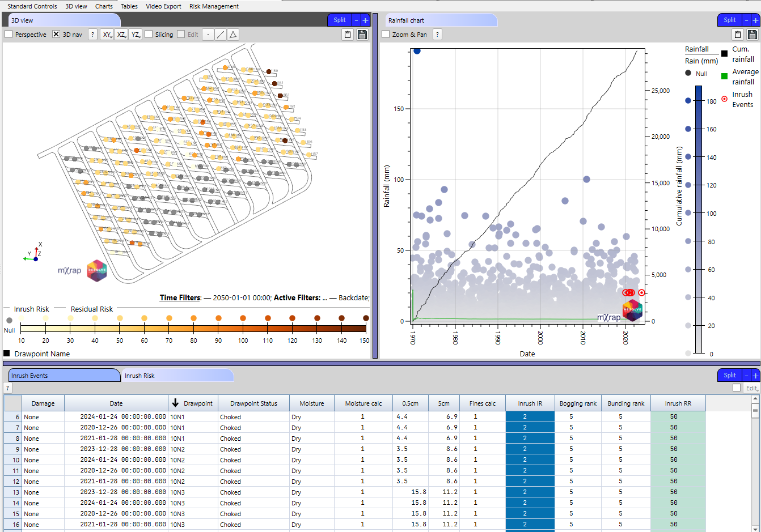761x532 pixels.
Task: Select the triangle drawing tool
Action: coord(232,35)
